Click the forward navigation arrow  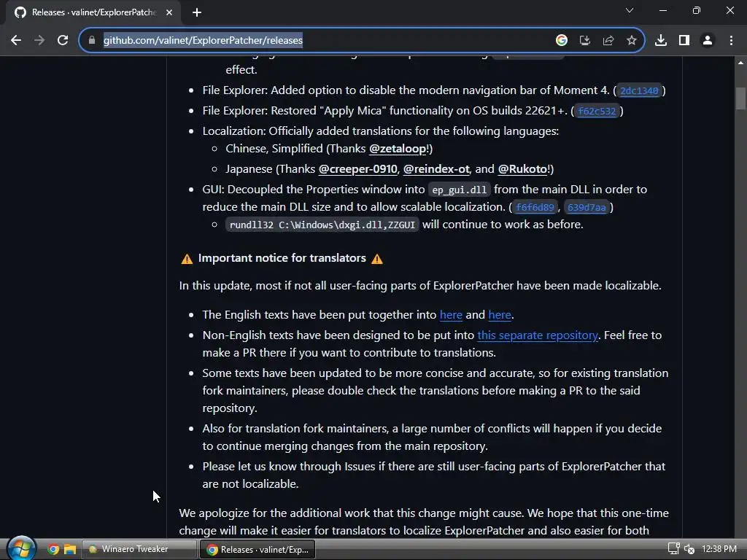coord(39,41)
